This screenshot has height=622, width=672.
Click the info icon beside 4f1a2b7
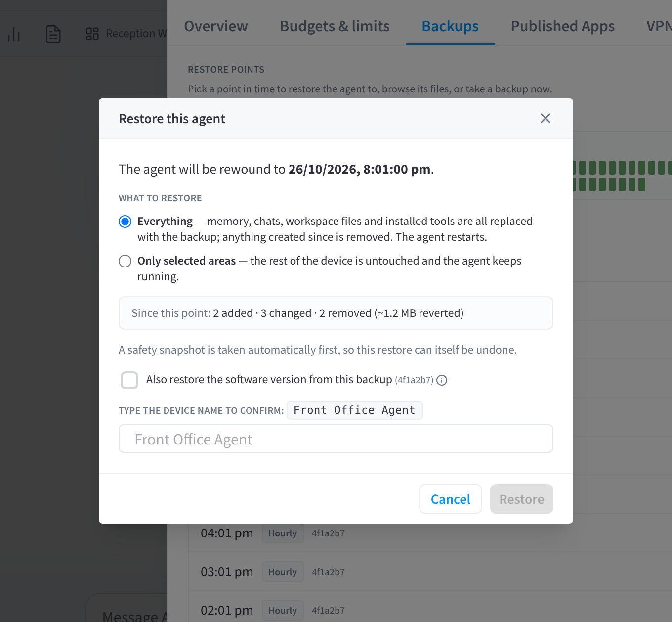coord(442,380)
